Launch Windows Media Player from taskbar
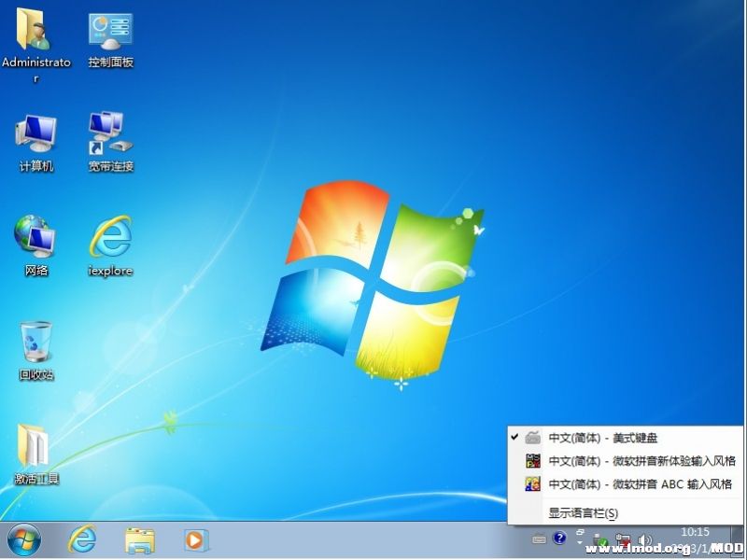The width and height of the screenshot is (747, 560). tap(195, 539)
